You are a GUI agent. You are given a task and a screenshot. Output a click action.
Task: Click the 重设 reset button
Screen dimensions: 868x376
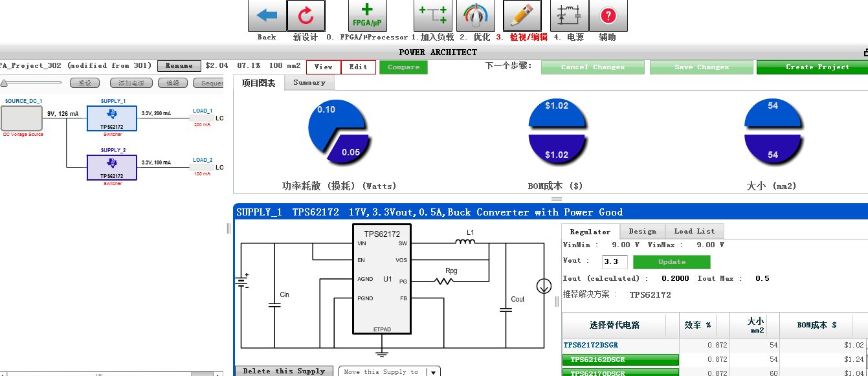click(x=85, y=83)
